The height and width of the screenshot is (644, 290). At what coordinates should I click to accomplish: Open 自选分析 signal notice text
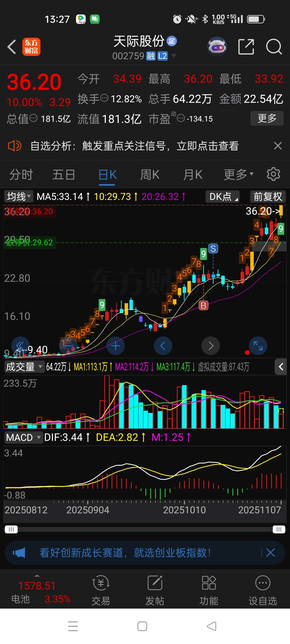135,146
